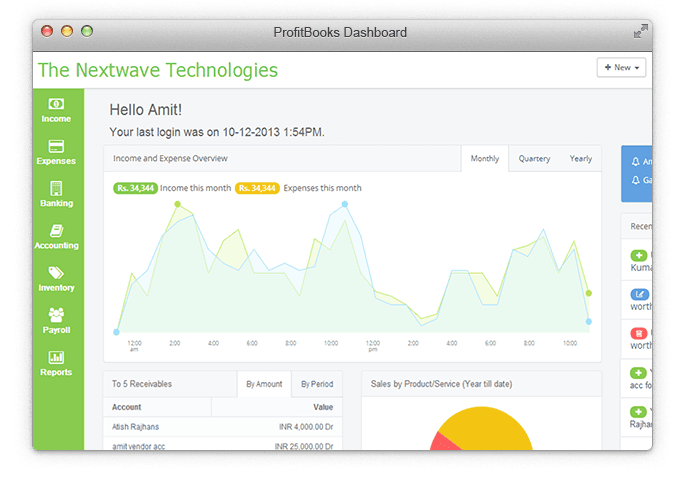Viewport: 683px width, 479px height.
Task: Click Sales by Product/Service panel heading
Action: [x=441, y=384]
